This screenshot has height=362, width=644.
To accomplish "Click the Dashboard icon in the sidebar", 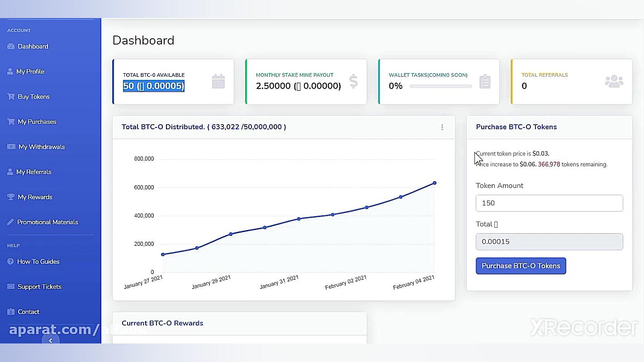I will point(10,46).
